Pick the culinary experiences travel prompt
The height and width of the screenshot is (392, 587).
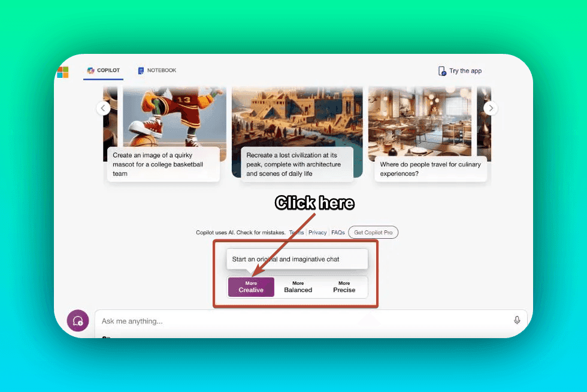pyautogui.click(x=430, y=169)
